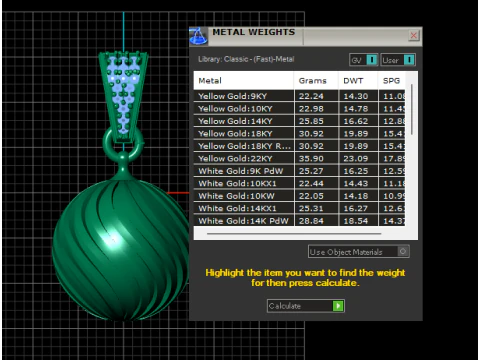
Task: Close the Metal Weights dialog
Action: [x=413, y=35]
